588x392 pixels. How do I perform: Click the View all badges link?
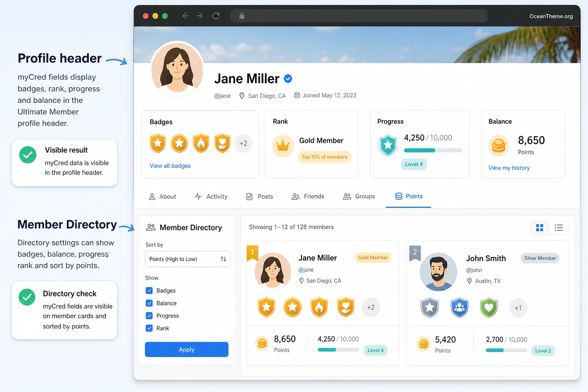pyautogui.click(x=170, y=166)
